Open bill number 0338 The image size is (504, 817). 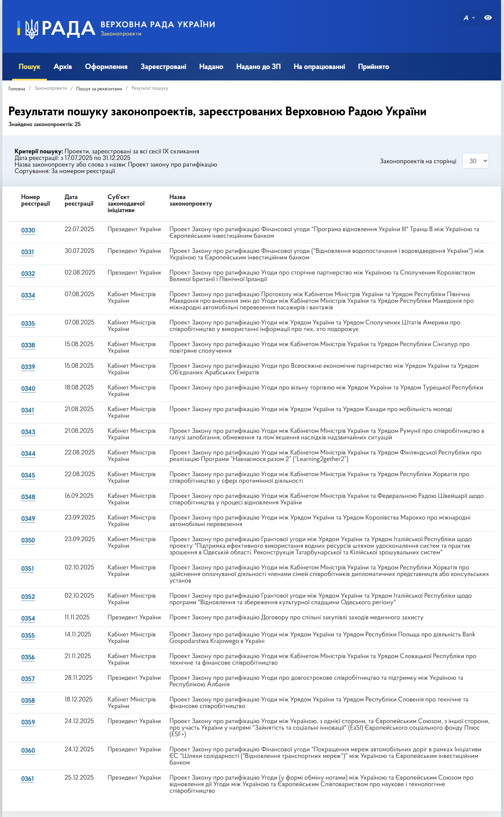[28, 345]
